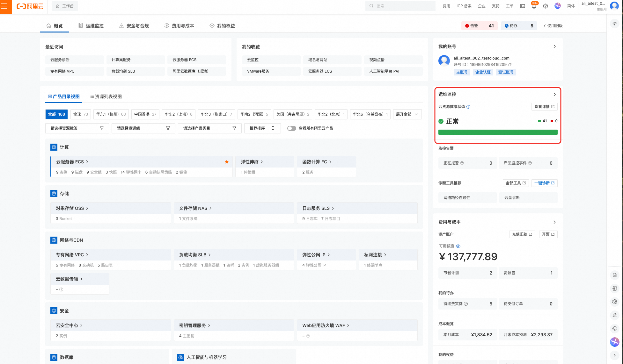Open the notification bell icon

point(534,6)
